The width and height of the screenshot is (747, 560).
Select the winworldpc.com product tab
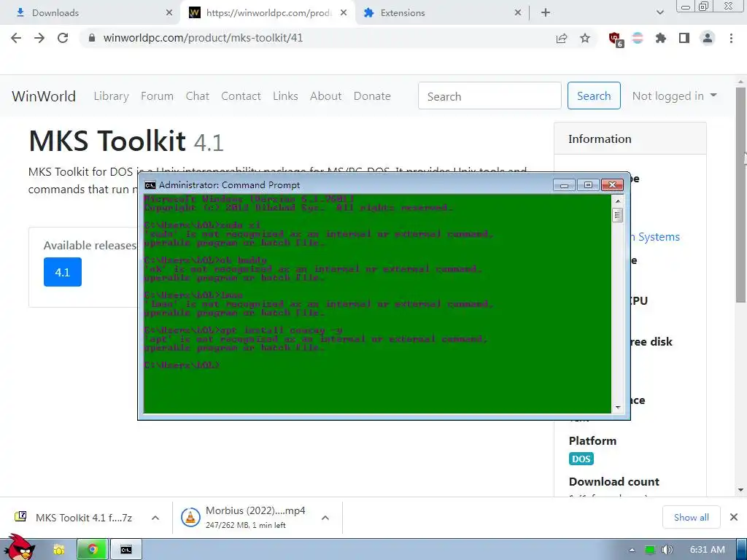click(268, 13)
